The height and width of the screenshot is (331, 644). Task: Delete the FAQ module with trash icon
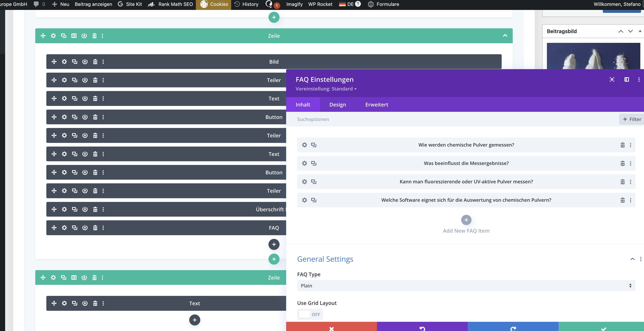click(x=95, y=228)
